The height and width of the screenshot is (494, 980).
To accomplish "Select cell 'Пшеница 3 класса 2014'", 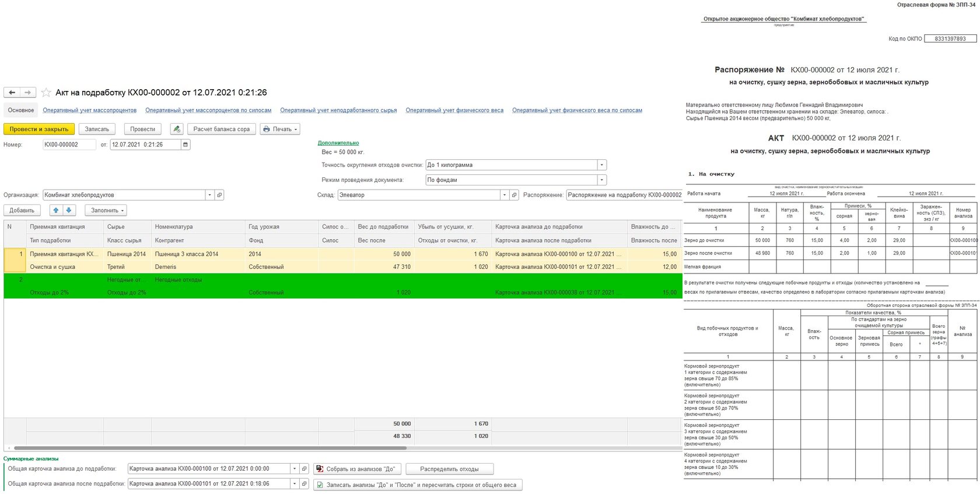I will point(198,254).
